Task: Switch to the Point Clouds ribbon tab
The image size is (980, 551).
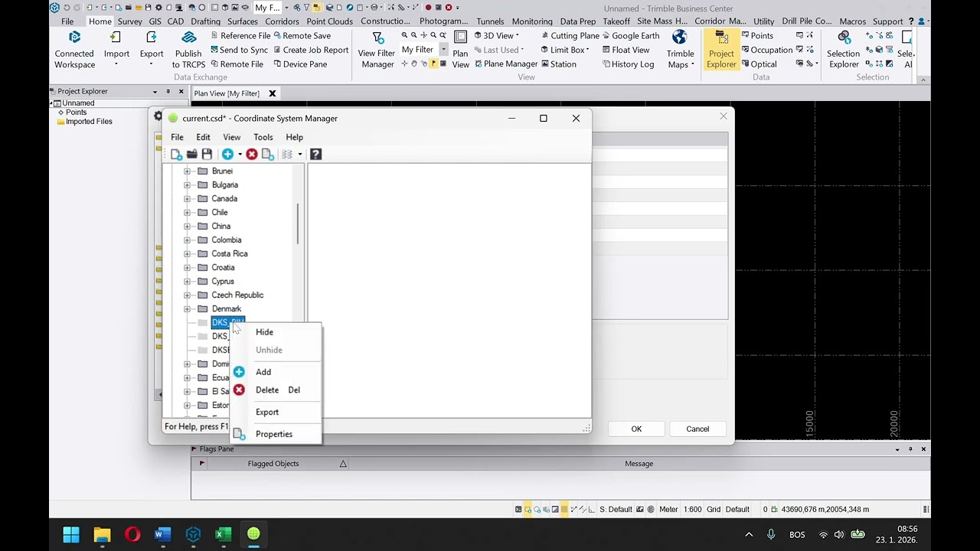Action: [329, 21]
